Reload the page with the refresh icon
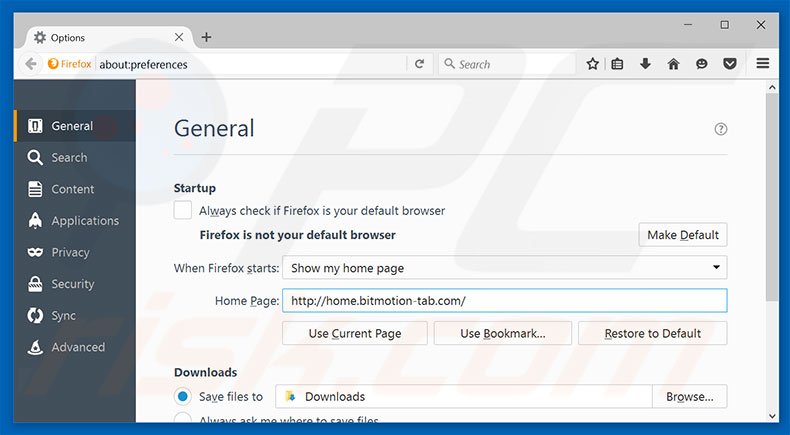Image resolution: width=790 pixels, height=435 pixels. (419, 64)
